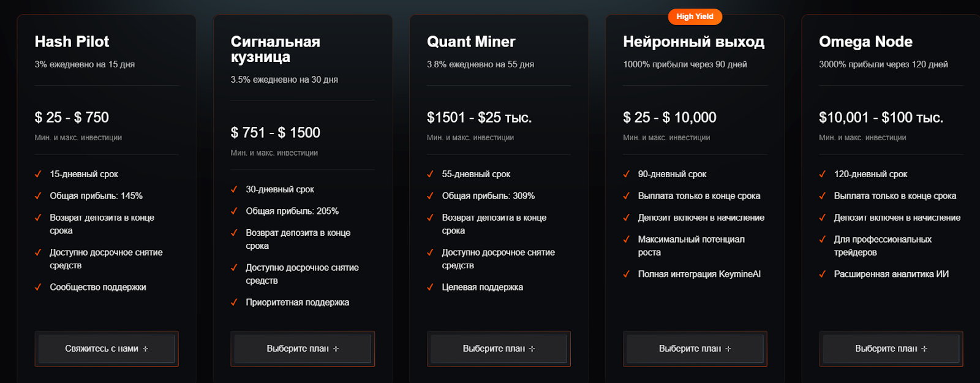Select the Quant Miner "Выберите план" button
The width and height of the screenshot is (980, 383).
[x=499, y=349]
